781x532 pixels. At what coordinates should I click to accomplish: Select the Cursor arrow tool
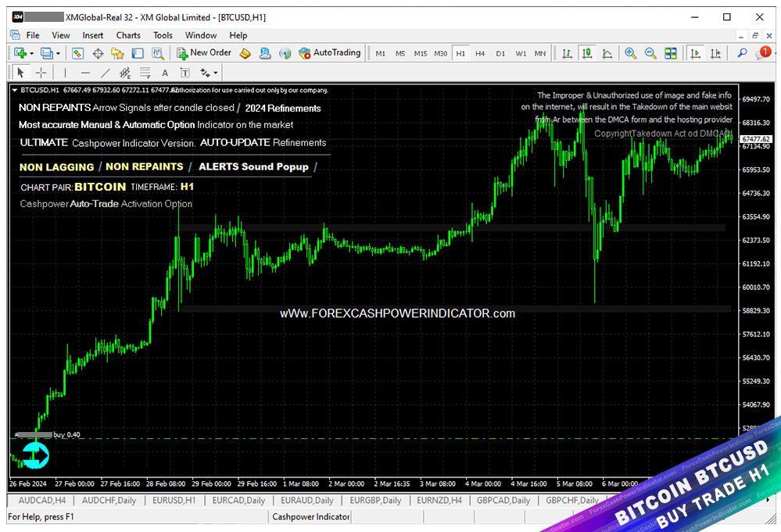coord(20,73)
